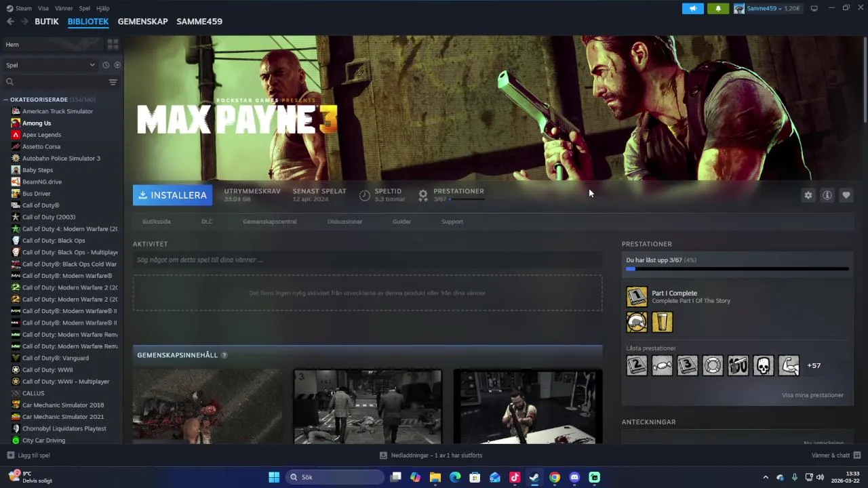Click the library search magnifier icon

(x=9, y=82)
